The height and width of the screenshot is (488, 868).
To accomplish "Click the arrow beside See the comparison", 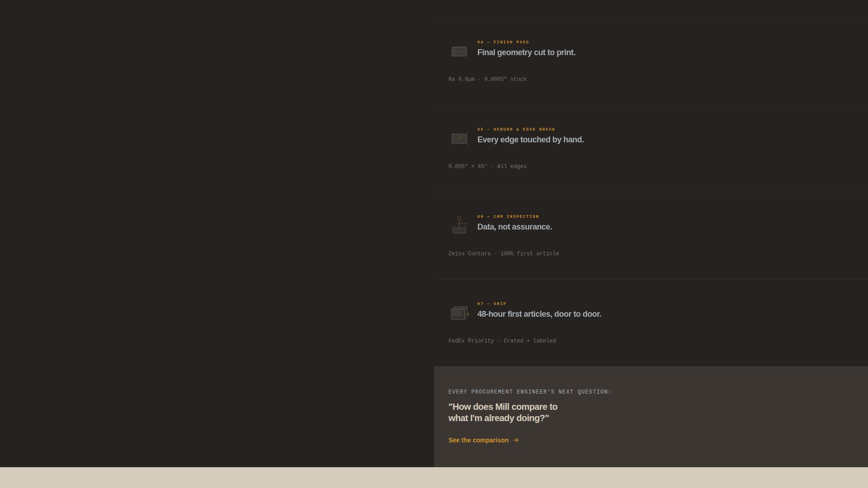I will [x=516, y=440].
